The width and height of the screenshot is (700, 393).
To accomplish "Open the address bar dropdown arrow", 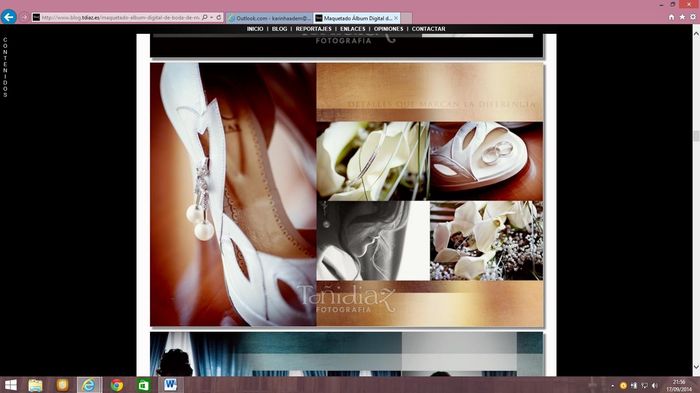I will pos(212,17).
